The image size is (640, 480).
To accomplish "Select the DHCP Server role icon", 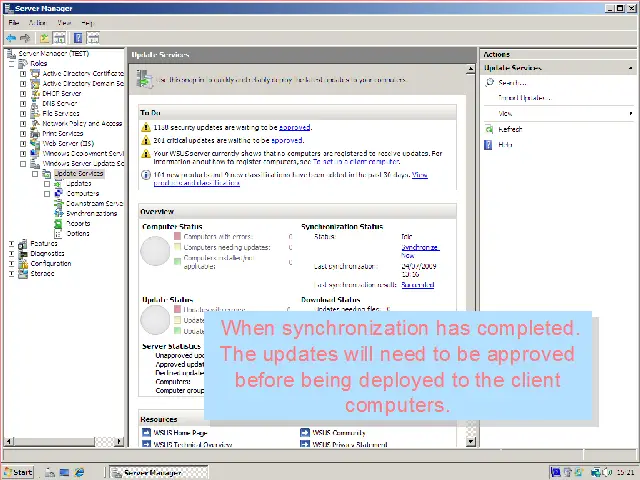I will coord(35,93).
